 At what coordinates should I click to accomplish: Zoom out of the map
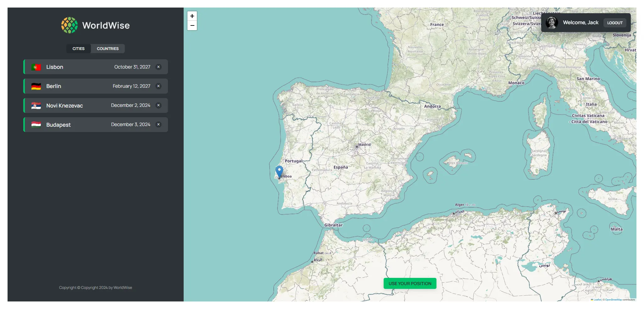pyautogui.click(x=192, y=25)
